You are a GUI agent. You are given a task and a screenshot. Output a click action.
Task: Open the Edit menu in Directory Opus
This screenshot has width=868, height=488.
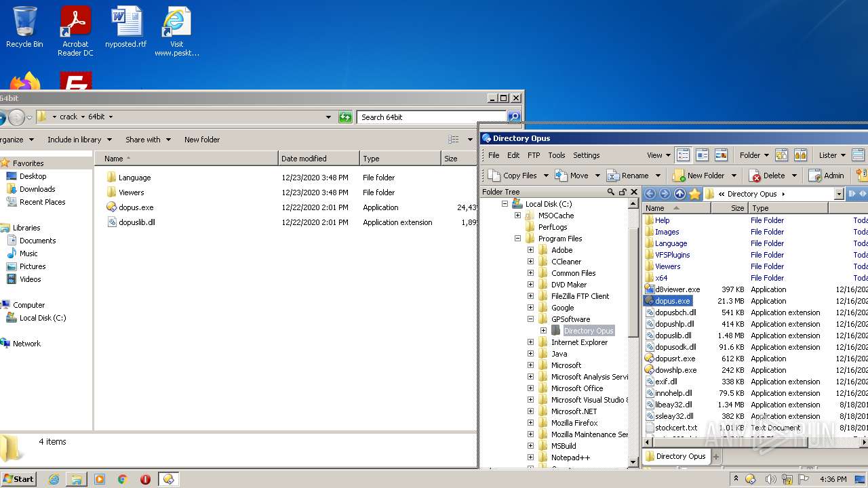click(513, 155)
